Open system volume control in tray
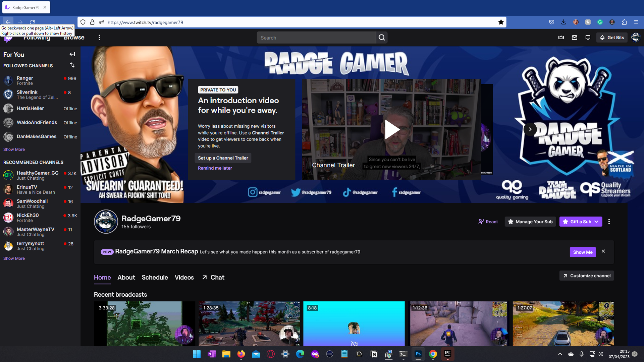644x362 pixels. click(x=600, y=354)
